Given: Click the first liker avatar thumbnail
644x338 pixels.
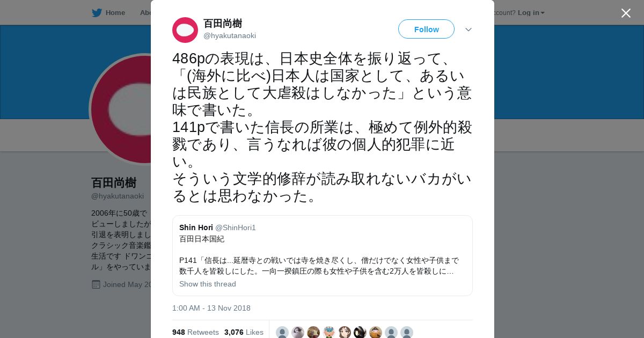Looking at the screenshot, I should click(282, 332).
